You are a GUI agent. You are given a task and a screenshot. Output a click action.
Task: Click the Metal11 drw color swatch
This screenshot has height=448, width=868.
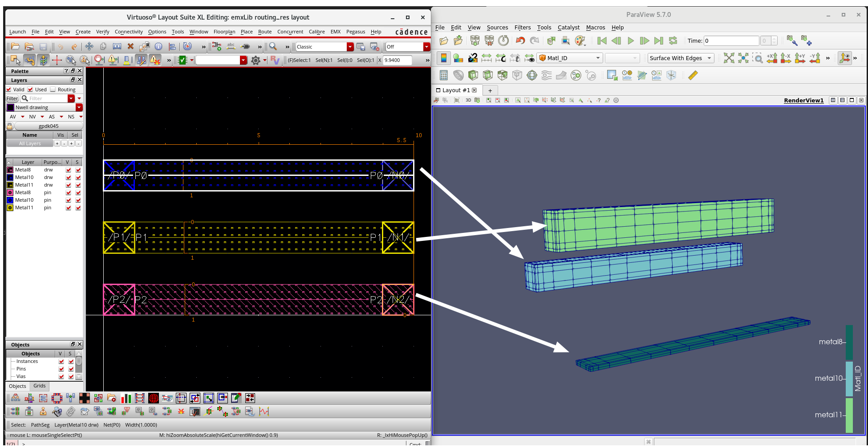(10, 185)
